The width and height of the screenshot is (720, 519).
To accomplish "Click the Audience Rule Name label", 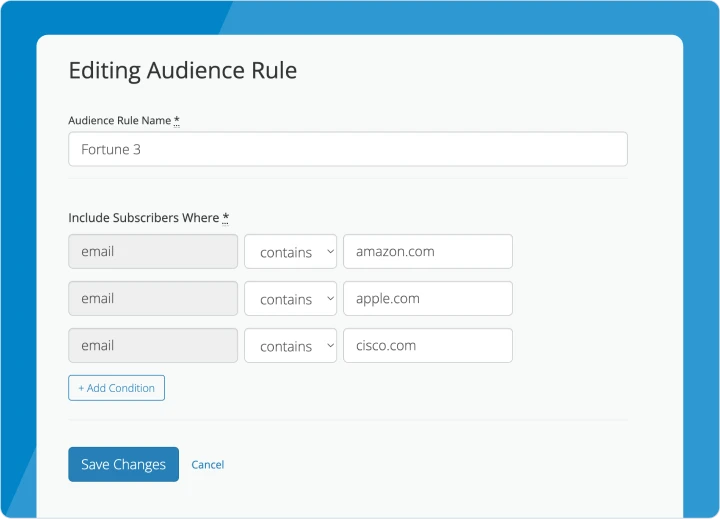I will pyautogui.click(x=119, y=121).
